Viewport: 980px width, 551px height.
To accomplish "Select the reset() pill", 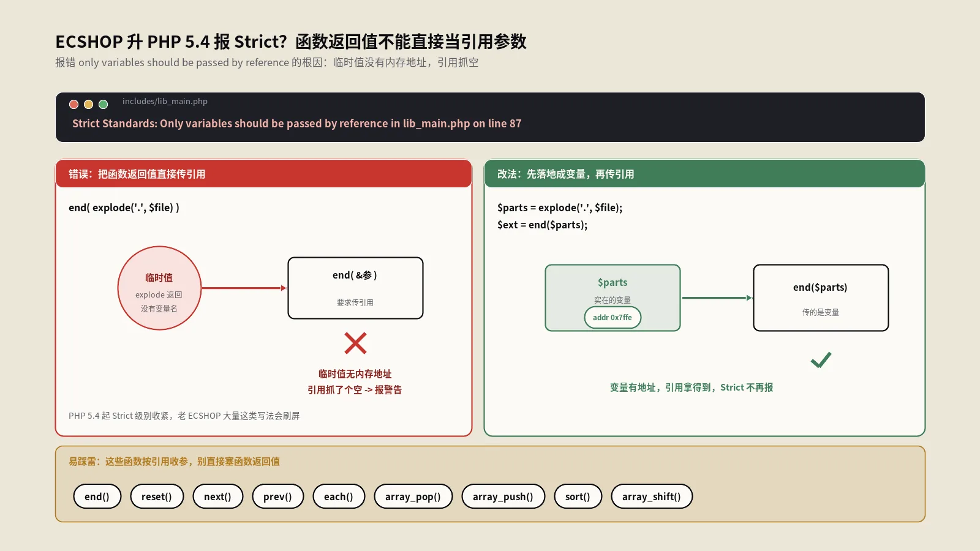I will [x=156, y=497].
